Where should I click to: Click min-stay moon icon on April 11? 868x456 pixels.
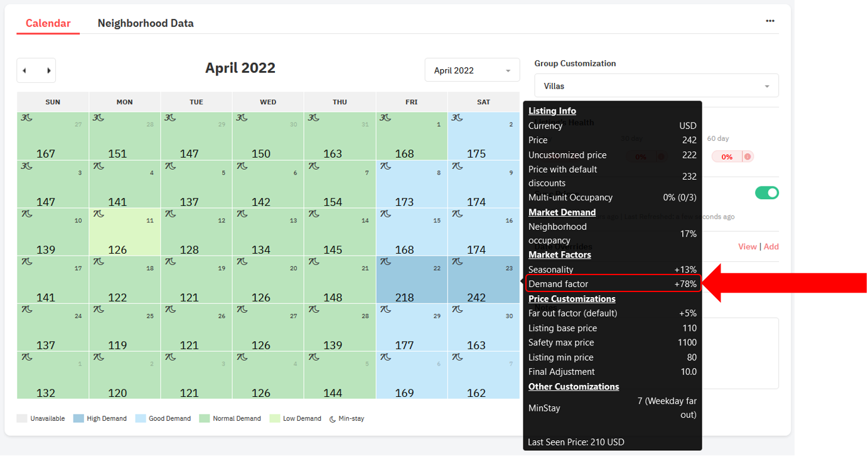[x=99, y=214]
